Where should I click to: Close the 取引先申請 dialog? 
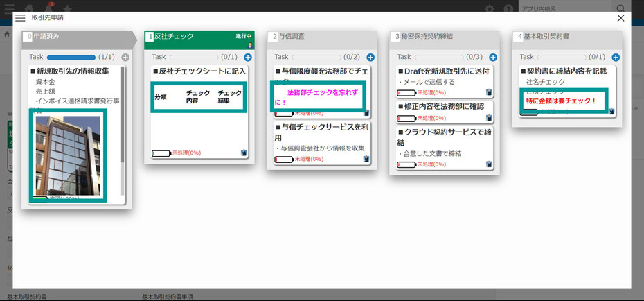point(620,18)
